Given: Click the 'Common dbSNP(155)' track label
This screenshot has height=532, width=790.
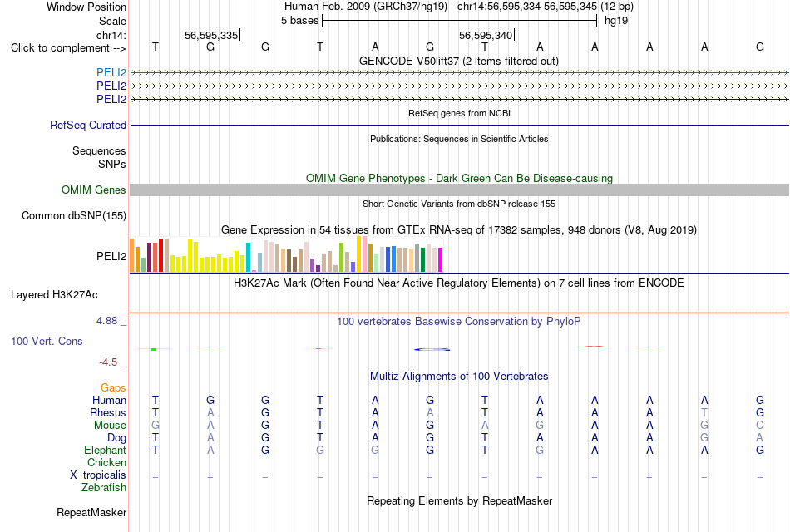Looking at the screenshot, I should pyautogui.click(x=74, y=215).
